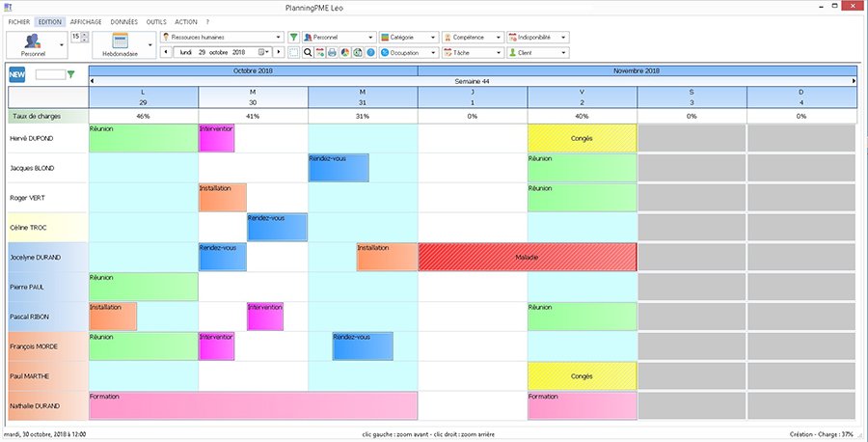Open the Catégorie filter dropdown
This screenshot has height=442, width=868.
click(x=409, y=37)
